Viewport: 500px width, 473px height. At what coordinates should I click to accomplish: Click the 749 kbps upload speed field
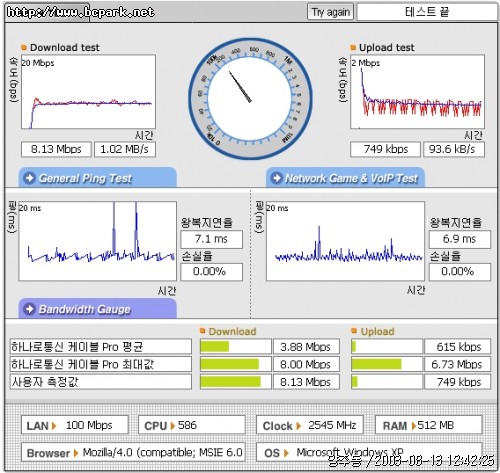click(385, 149)
